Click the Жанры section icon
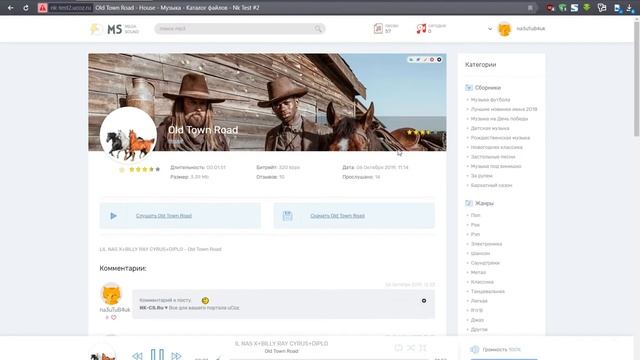640x360 pixels. [x=469, y=203]
